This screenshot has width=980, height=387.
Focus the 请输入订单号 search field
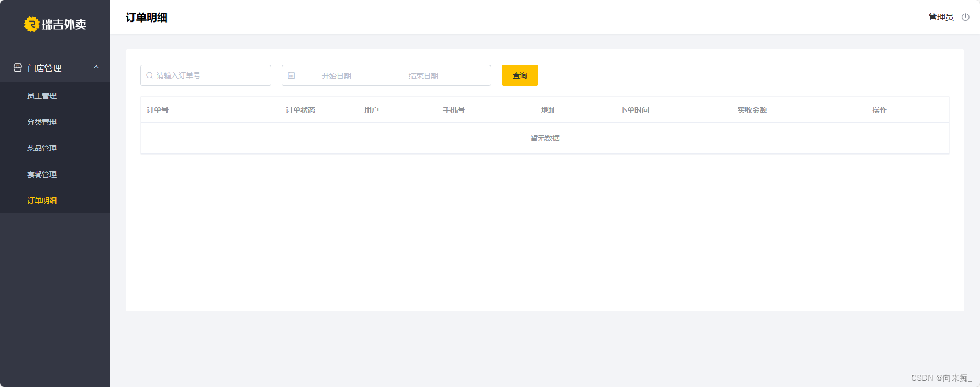coord(206,75)
